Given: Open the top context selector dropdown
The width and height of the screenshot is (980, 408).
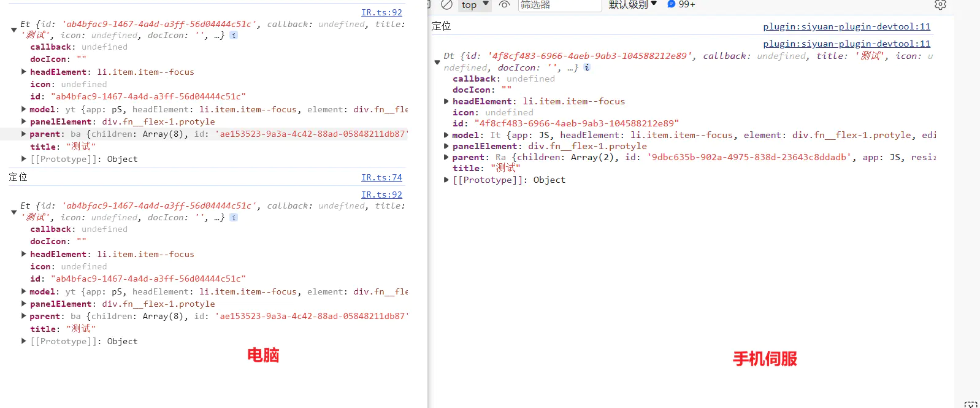Looking at the screenshot, I should click(x=475, y=5).
